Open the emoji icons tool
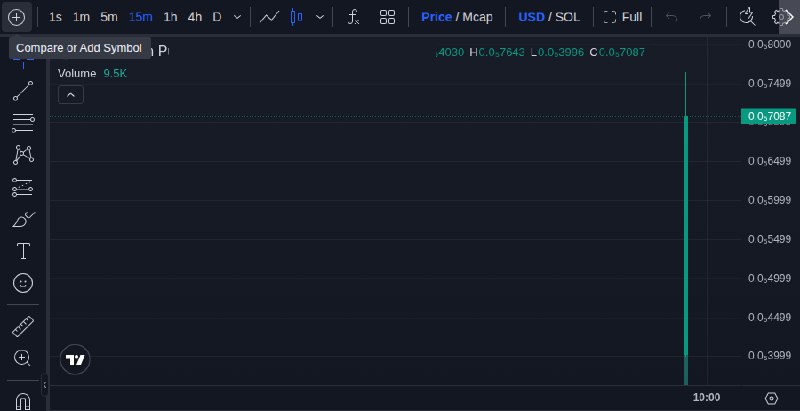Viewport: 800px width, 411px height. coord(23,283)
